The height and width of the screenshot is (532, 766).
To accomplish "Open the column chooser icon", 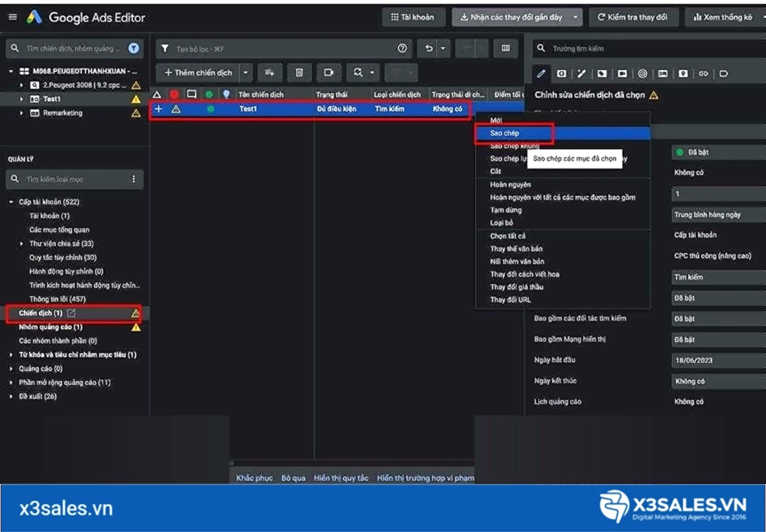I will point(505,48).
